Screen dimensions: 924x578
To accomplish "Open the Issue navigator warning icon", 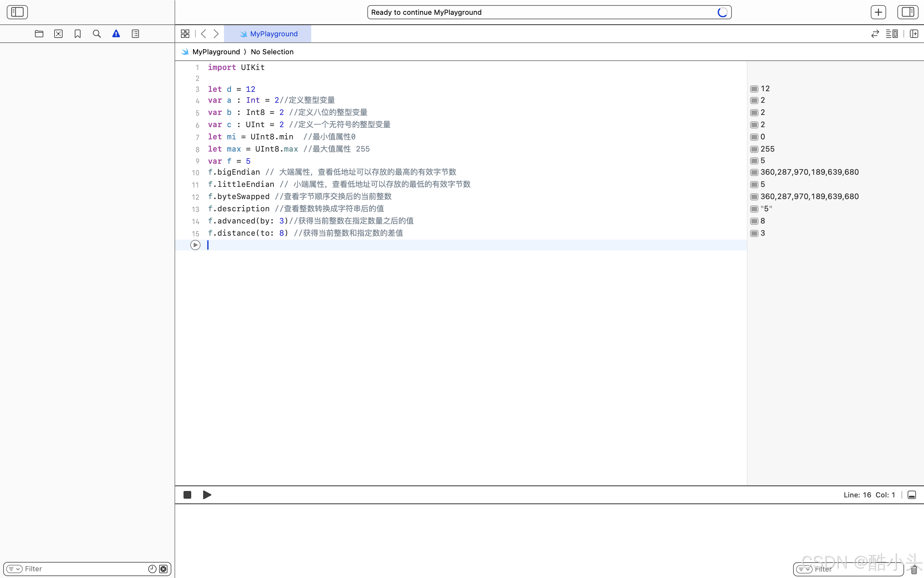I will [x=116, y=34].
